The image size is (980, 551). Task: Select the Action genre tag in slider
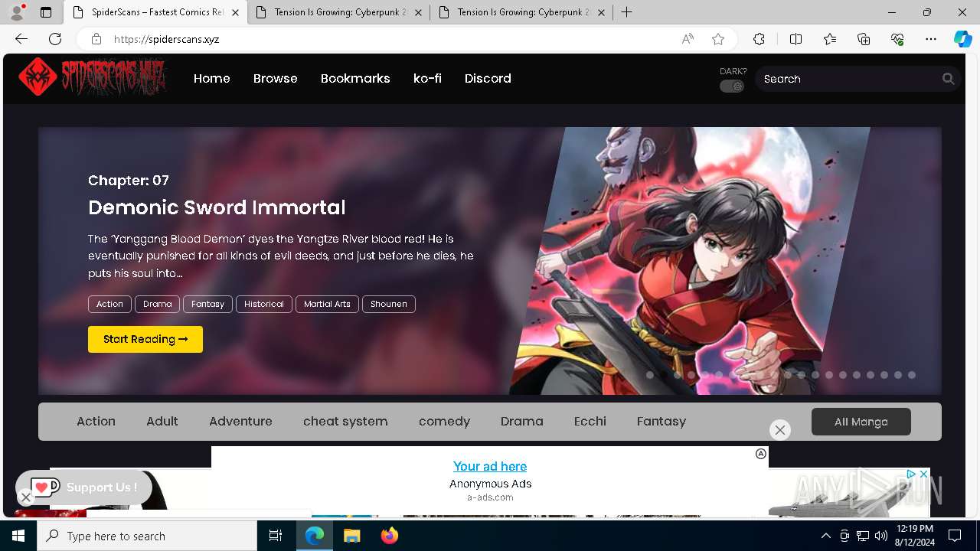click(x=109, y=304)
